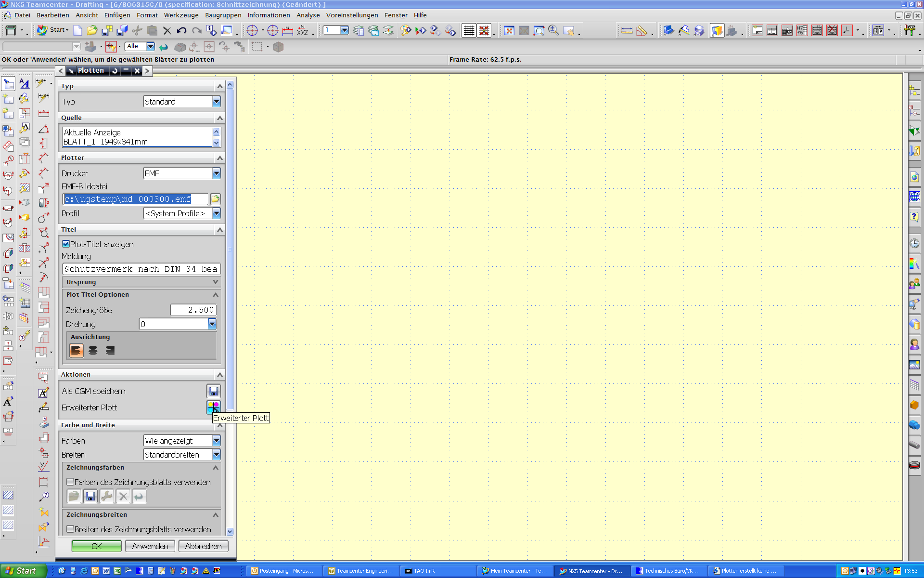This screenshot has height=578, width=924.
Task: Click the undo arrow in main toolbar
Action: (x=181, y=31)
